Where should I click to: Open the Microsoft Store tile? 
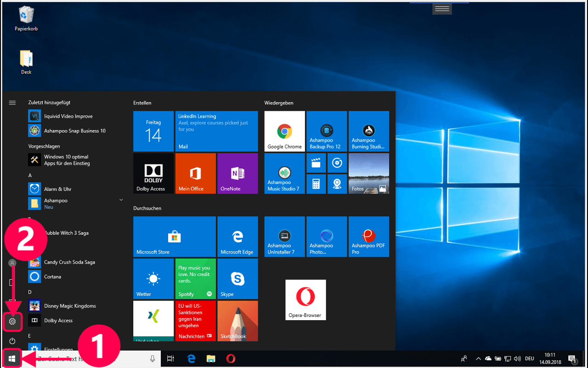(174, 236)
